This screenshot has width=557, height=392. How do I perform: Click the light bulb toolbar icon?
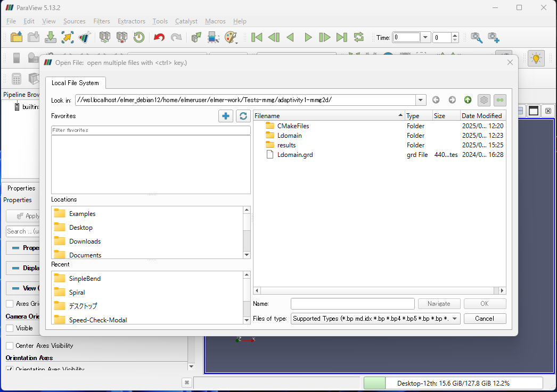click(x=536, y=58)
